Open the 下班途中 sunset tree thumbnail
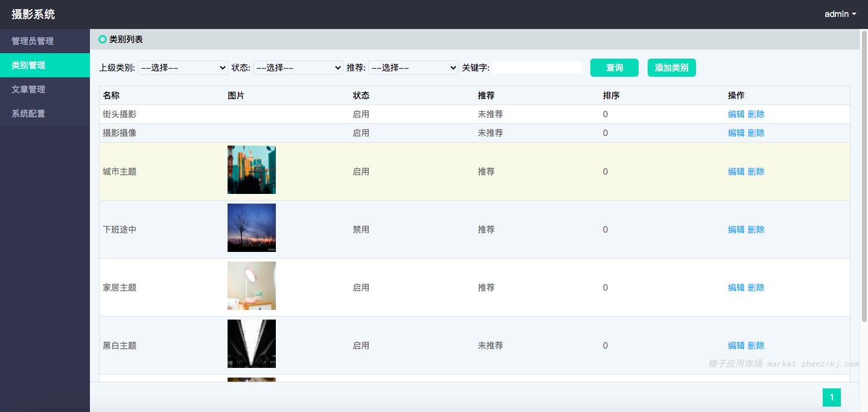 [251, 228]
